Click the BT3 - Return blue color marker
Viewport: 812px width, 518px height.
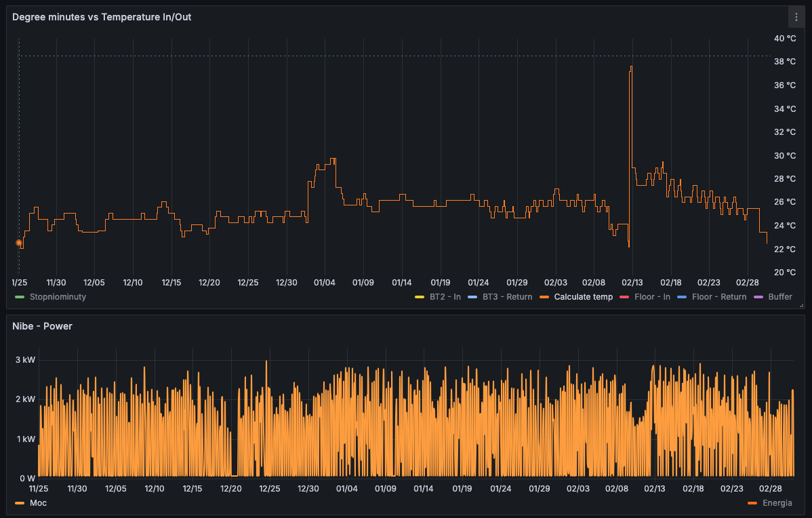point(472,297)
